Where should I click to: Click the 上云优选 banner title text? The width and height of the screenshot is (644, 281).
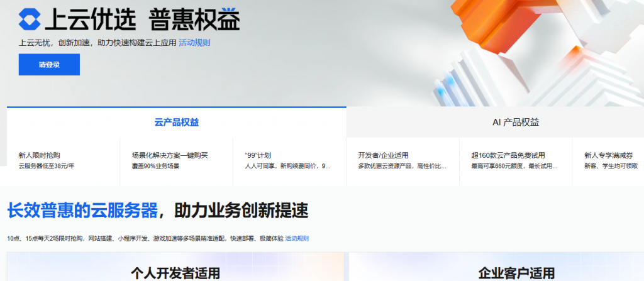(91, 21)
